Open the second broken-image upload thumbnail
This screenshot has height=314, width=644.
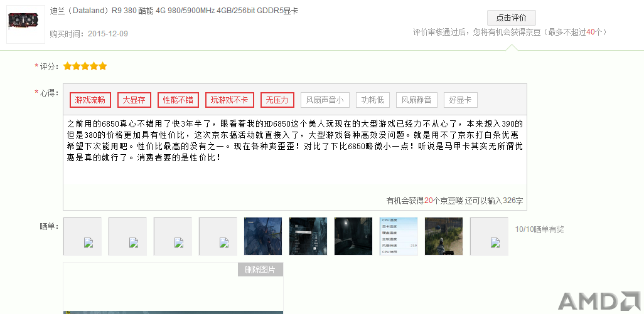127,236
